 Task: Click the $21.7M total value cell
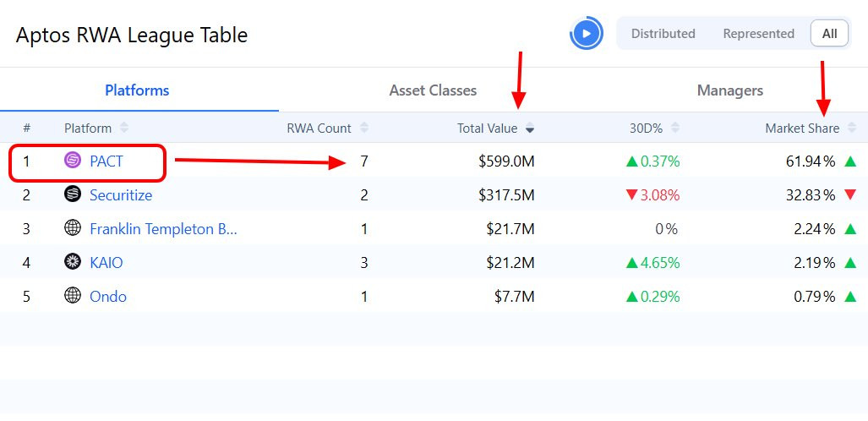(510, 229)
